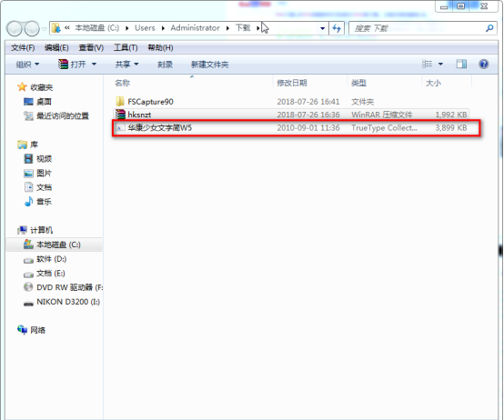Click the 新建文件夹 button

pos(209,65)
